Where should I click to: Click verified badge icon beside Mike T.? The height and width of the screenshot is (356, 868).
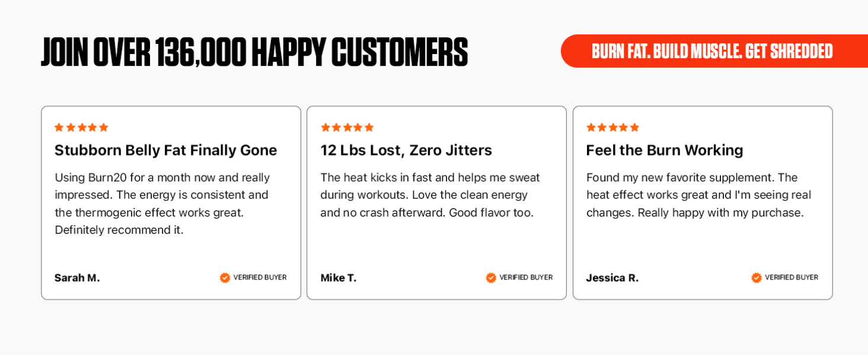point(491,278)
